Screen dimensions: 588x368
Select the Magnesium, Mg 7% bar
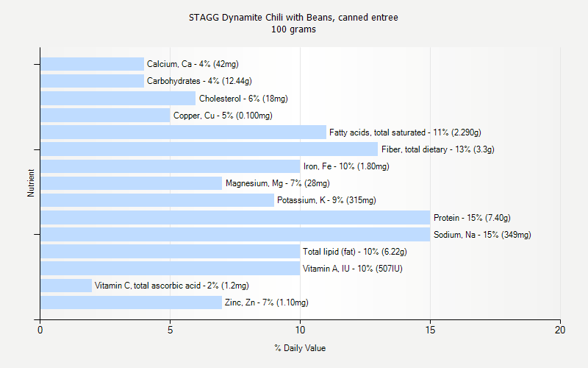tap(132, 183)
